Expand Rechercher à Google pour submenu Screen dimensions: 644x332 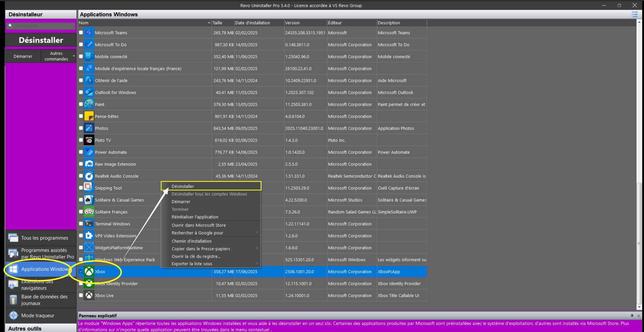click(257, 233)
